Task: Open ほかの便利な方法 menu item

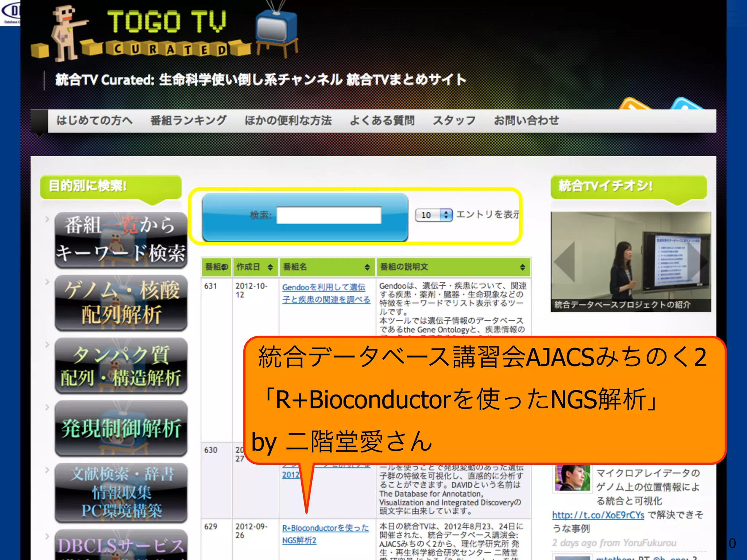Action: (288, 120)
